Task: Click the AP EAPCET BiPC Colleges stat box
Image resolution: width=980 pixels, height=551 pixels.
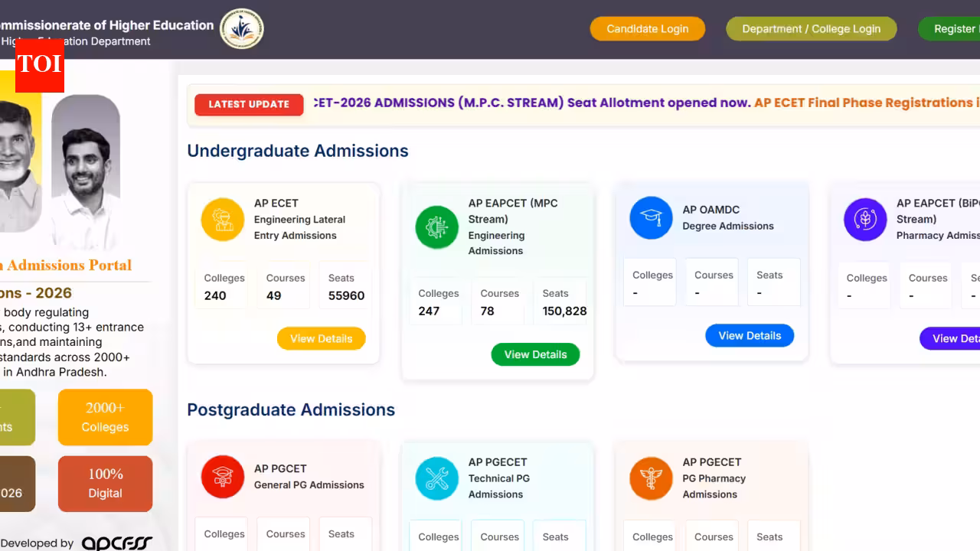Action: [x=865, y=287]
